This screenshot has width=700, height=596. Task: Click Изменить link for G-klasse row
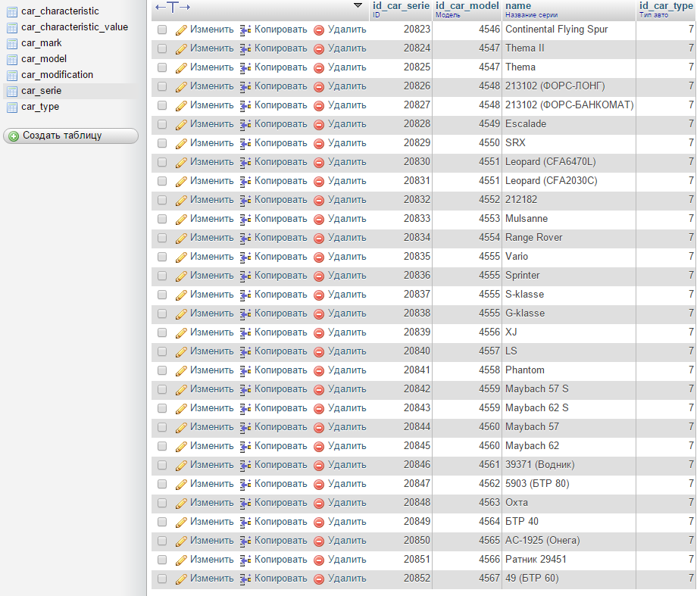(x=211, y=314)
